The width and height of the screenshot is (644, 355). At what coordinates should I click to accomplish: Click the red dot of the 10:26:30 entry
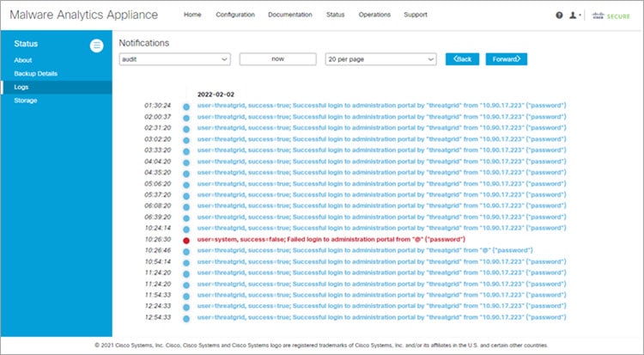(x=186, y=241)
